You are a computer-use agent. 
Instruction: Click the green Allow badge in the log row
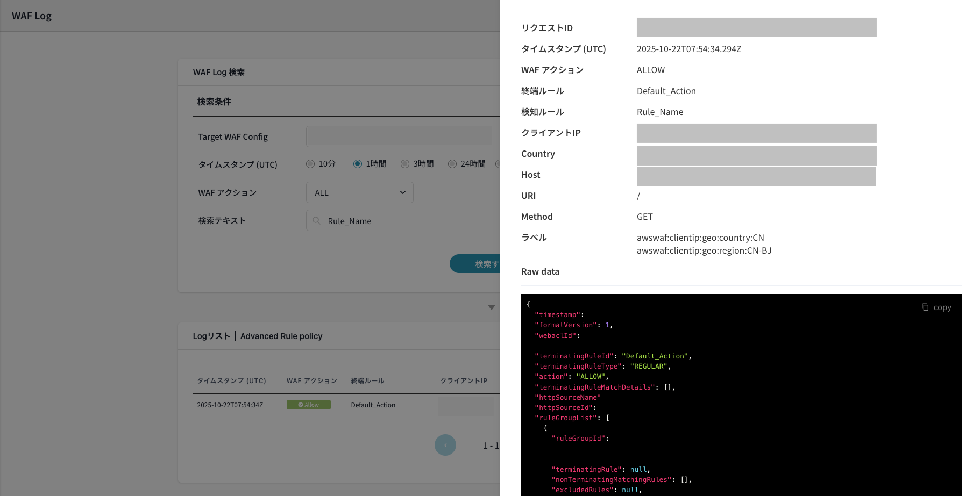[308, 405]
